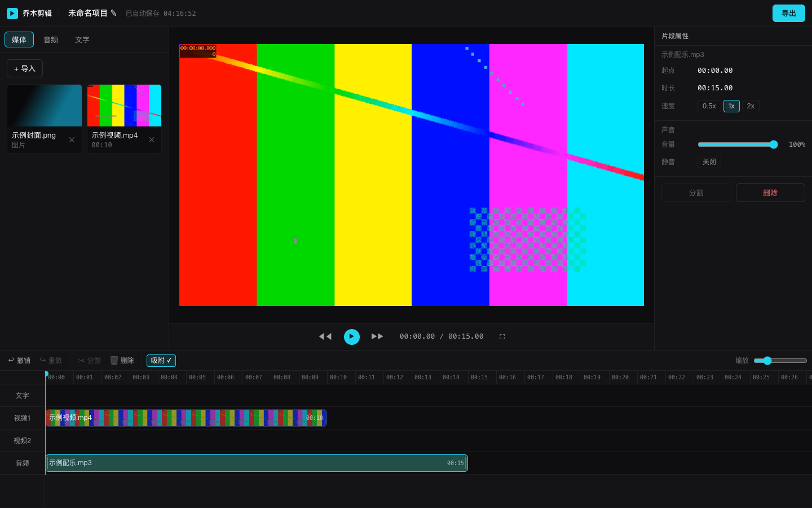Switch to the 媒体 tab

tap(19, 40)
